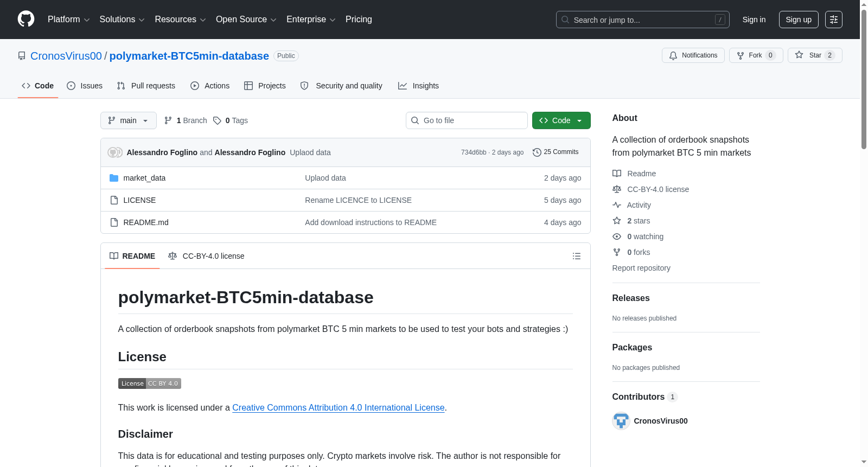Image resolution: width=868 pixels, height=467 pixels.
Task: Open the Releases section heading
Action: (x=631, y=298)
